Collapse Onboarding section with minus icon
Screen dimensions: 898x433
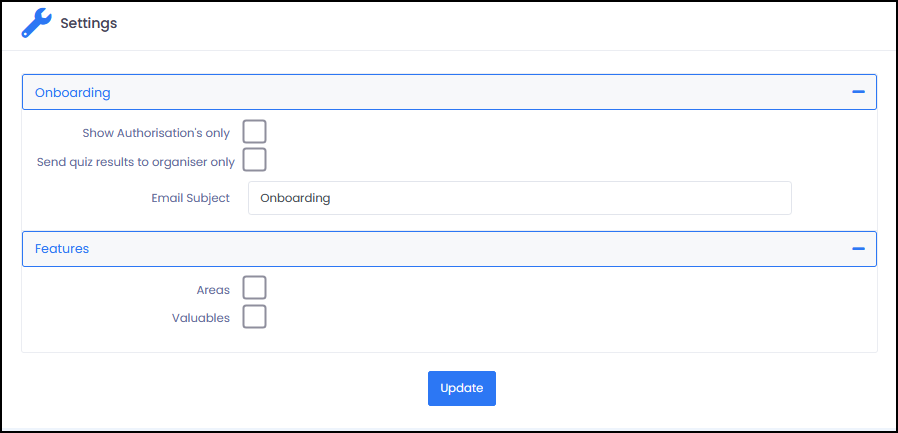coord(858,92)
